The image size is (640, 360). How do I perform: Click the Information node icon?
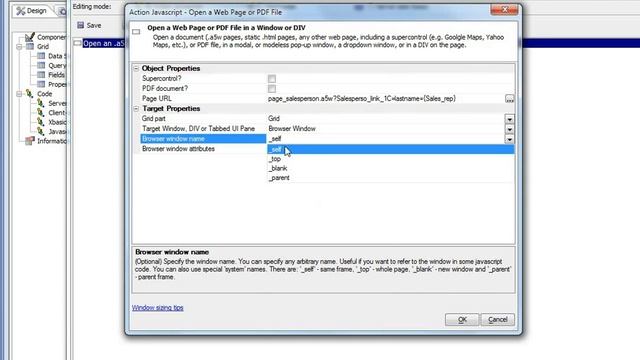click(x=30, y=141)
